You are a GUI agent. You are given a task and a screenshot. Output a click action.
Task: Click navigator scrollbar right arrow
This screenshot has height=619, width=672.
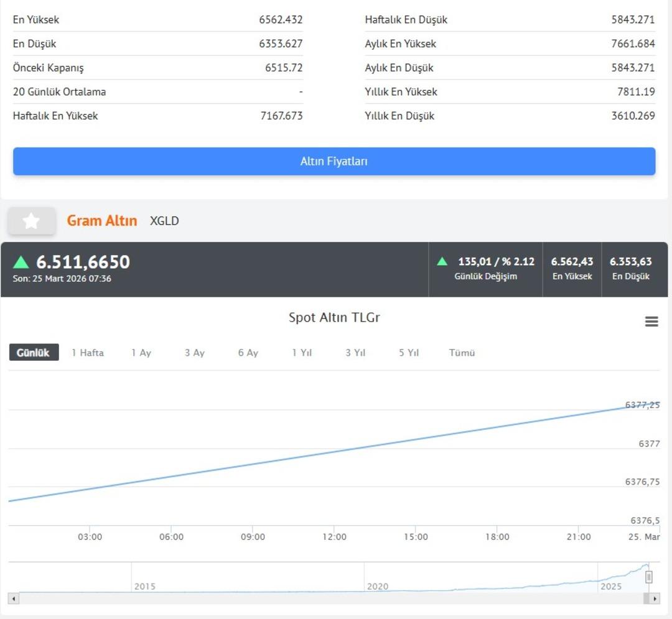tap(654, 598)
